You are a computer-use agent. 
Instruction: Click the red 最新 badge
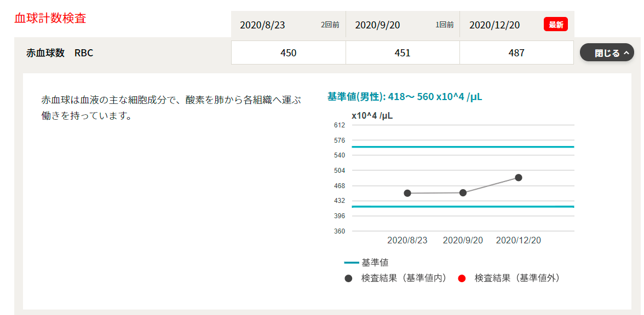(x=556, y=25)
